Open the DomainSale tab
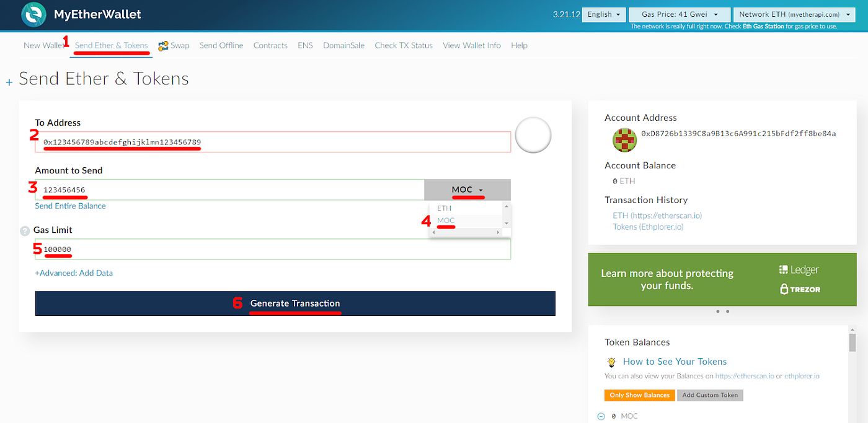Screen dimensions: 868x423 343,45
